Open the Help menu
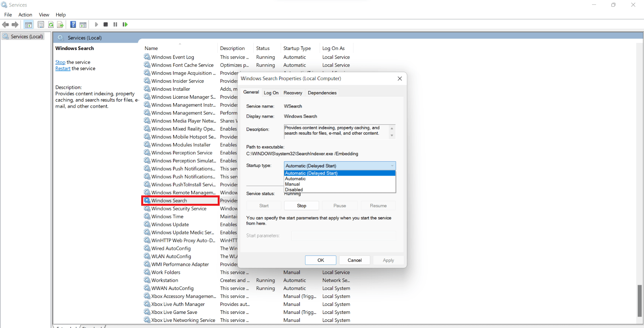 pos(61,15)
